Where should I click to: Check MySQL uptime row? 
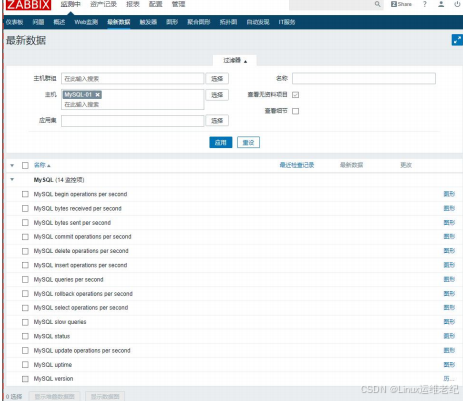(x=25, y=365)
